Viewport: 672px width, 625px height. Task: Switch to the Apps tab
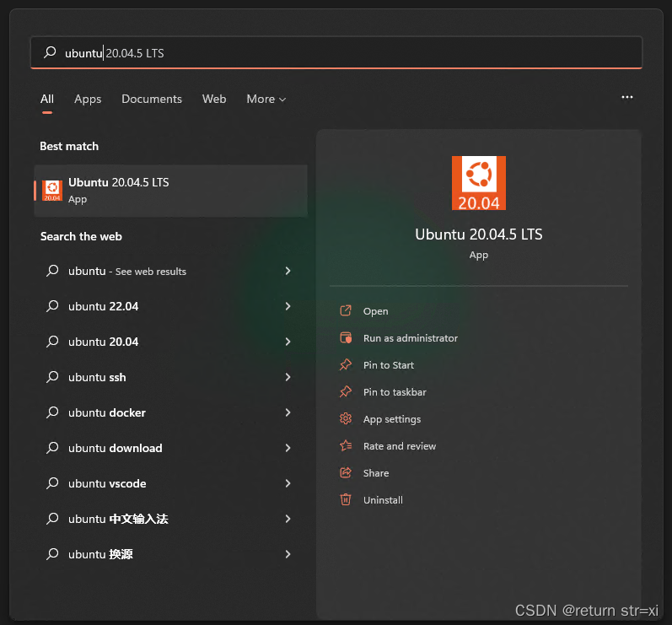88,99
